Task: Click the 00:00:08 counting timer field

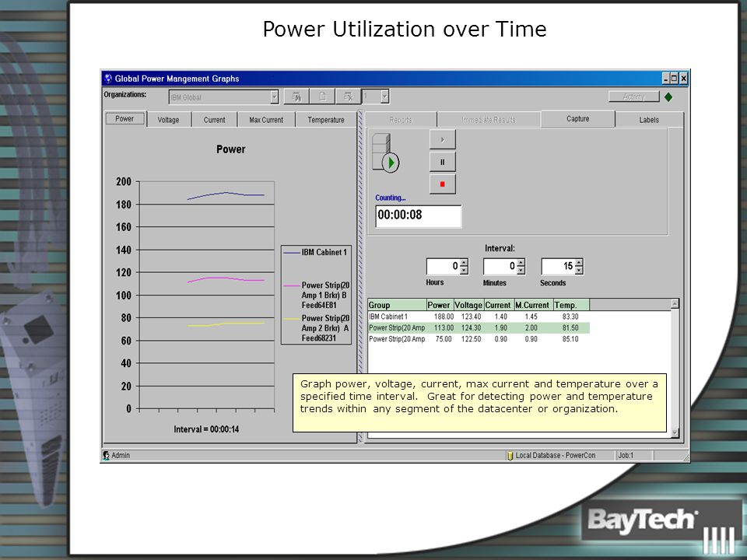Action: (419, 215)
